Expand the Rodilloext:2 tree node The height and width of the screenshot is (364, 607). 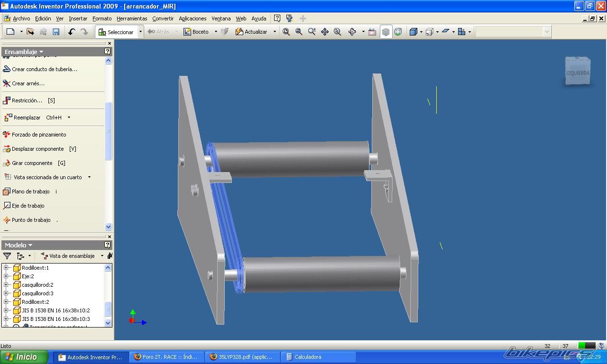point(7,302)
